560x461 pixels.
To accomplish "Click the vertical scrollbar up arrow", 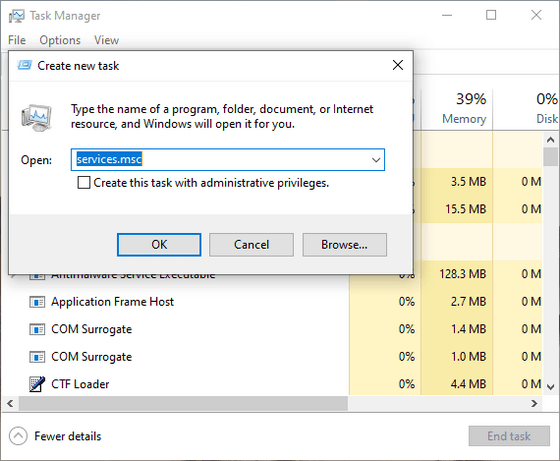I will [550, 140].
